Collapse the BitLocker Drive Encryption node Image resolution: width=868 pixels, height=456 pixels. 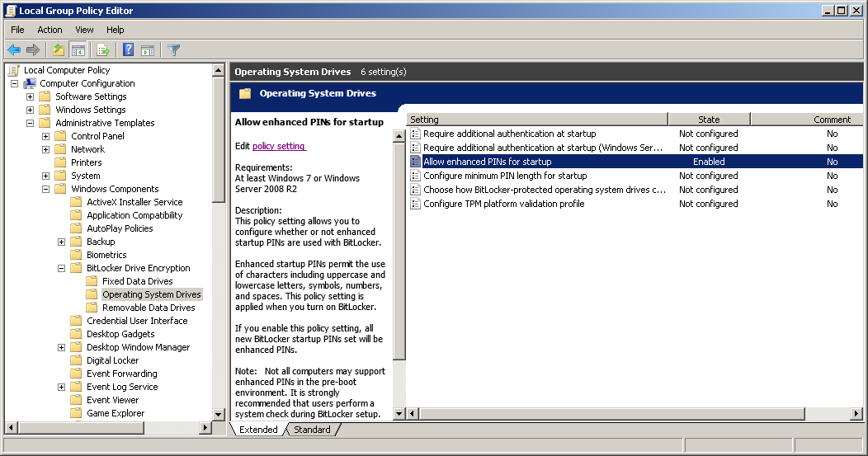point(61,268)
